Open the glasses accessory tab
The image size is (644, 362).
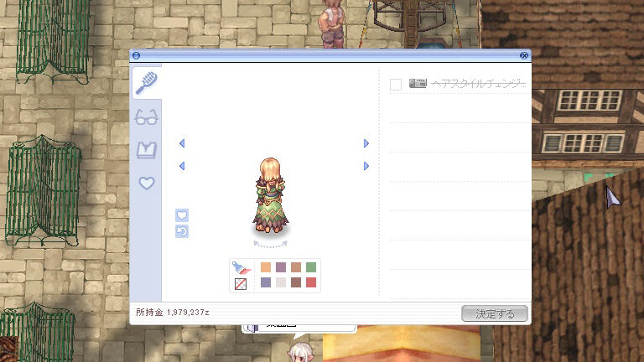pyautogui.click(x=146, y=117)
